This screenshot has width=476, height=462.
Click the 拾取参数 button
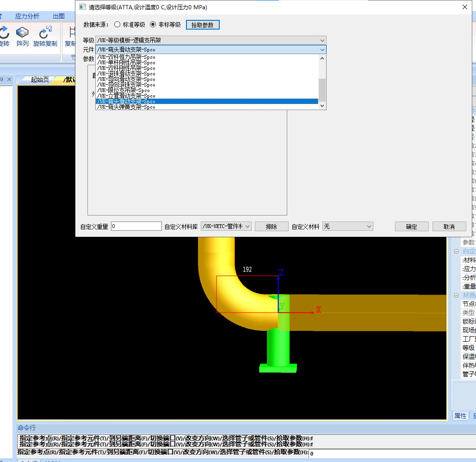point(203,25)
